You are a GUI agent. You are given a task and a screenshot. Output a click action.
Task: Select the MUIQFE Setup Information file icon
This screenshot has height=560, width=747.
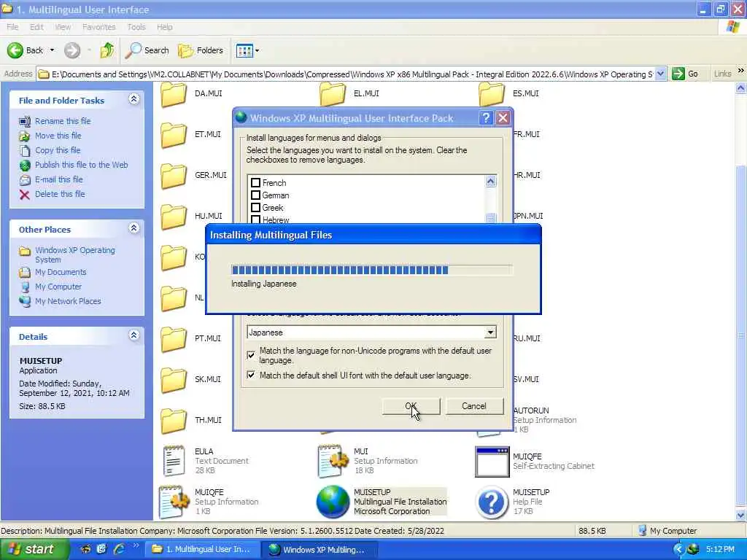click(x=174, y=502)
